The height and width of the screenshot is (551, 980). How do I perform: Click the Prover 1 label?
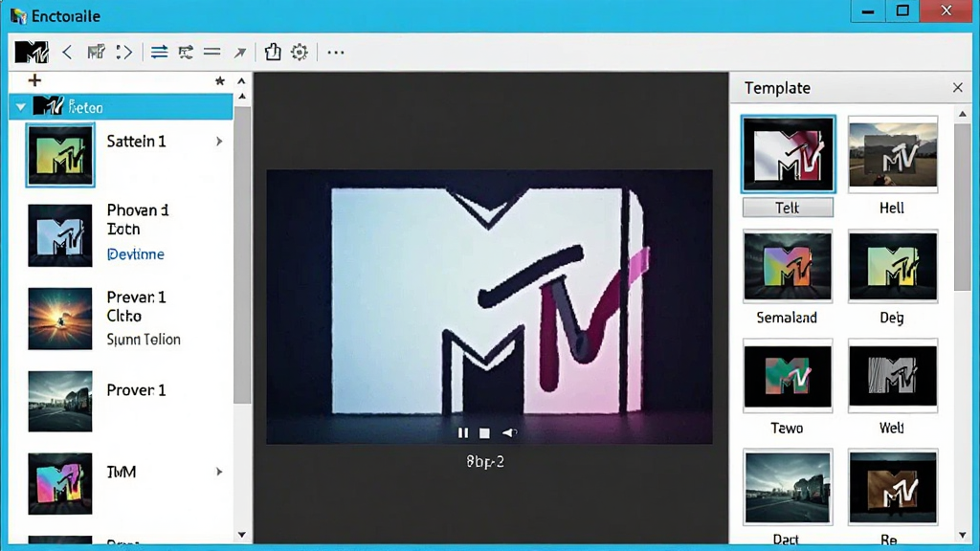point(136,390)
